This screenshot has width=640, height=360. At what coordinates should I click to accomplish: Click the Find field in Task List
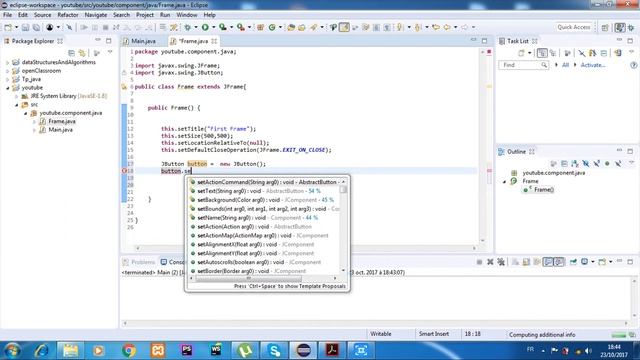tap(523, 65)
